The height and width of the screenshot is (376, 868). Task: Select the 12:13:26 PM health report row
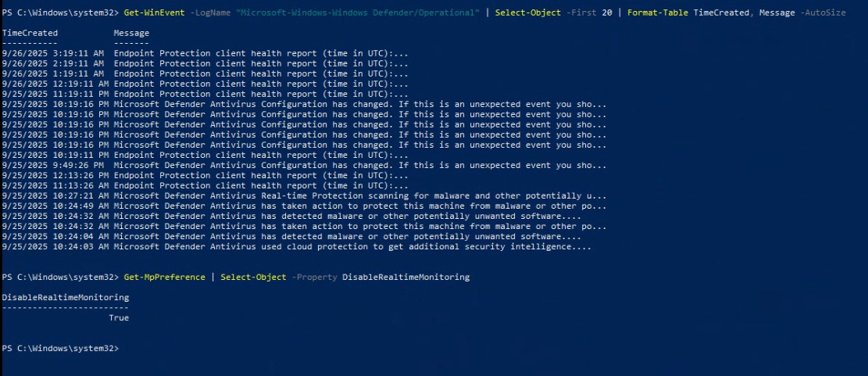coord(205,176)
